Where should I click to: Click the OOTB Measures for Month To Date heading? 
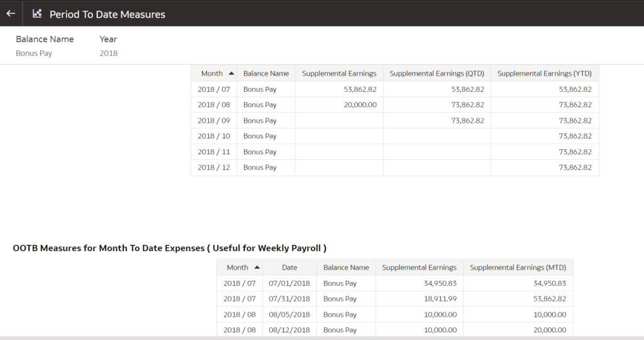coord(170,248)
